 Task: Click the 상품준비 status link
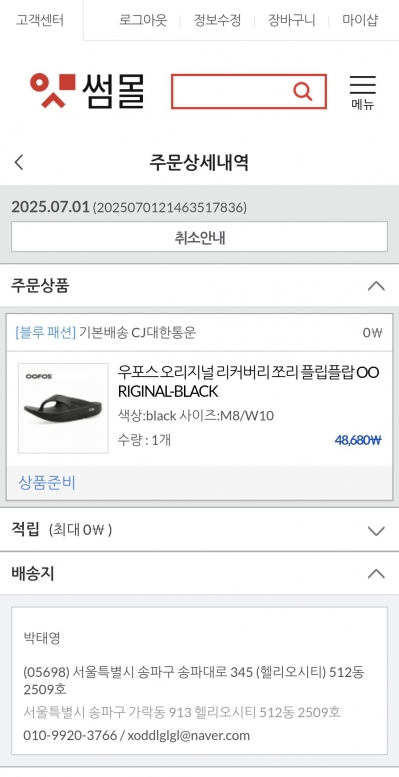click(x=47, y=482)
